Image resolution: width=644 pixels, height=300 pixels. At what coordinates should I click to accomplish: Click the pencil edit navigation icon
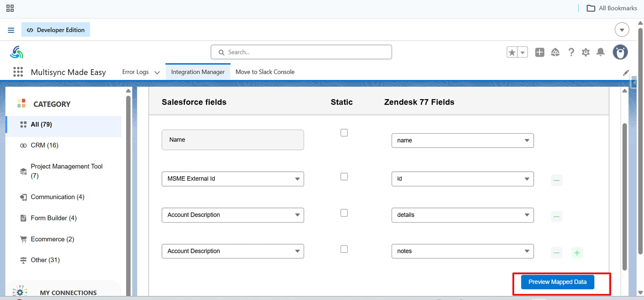pyautogui.click(x=626, y=73)
